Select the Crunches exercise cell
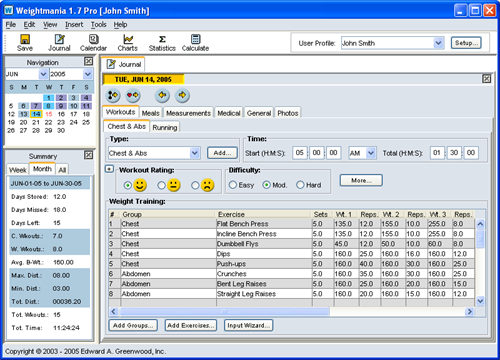500x360 pixels. [264, 274]
